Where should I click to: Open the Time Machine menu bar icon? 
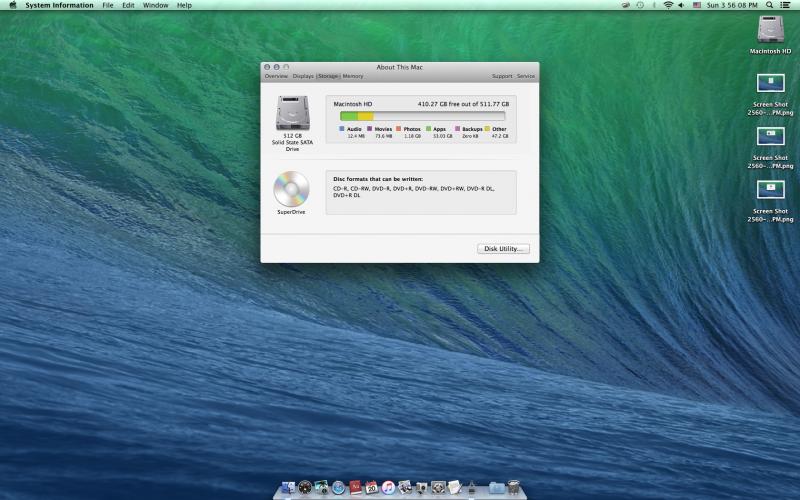(640, 5)
